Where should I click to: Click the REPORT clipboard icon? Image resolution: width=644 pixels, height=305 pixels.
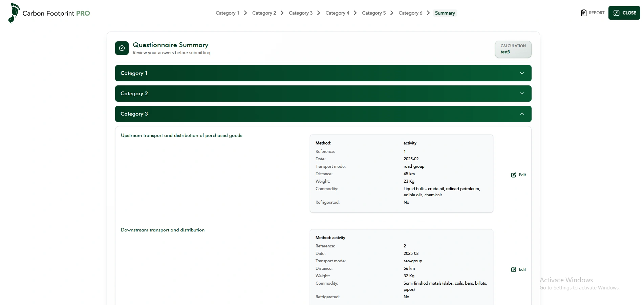coord(584,13)
